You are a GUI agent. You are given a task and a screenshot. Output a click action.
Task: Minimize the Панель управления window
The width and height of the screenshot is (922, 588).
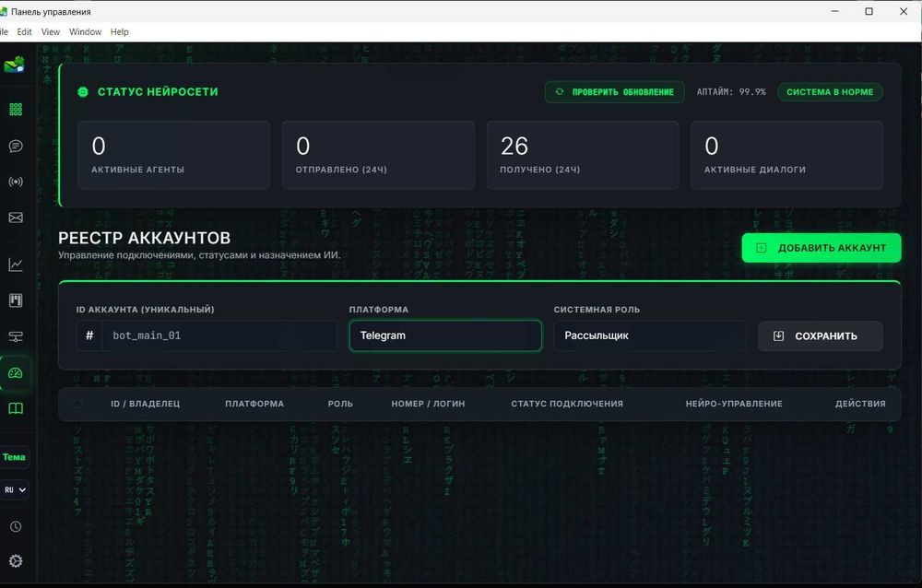click(x=834, y=11)
